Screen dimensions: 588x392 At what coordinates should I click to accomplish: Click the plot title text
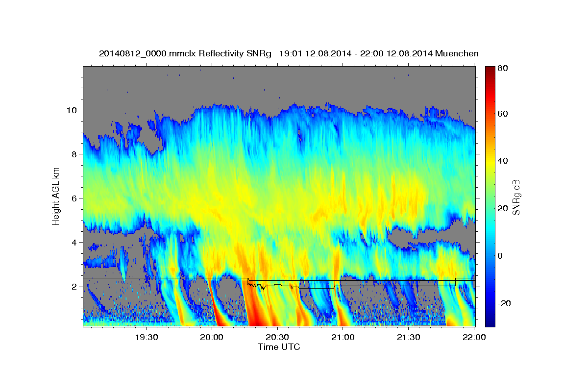(x=289, y=53)
